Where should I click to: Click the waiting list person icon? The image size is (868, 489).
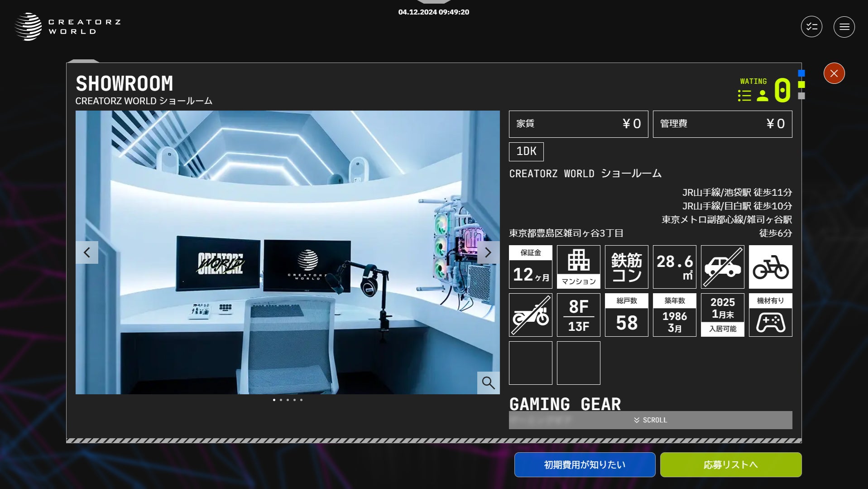coord(762,96)
